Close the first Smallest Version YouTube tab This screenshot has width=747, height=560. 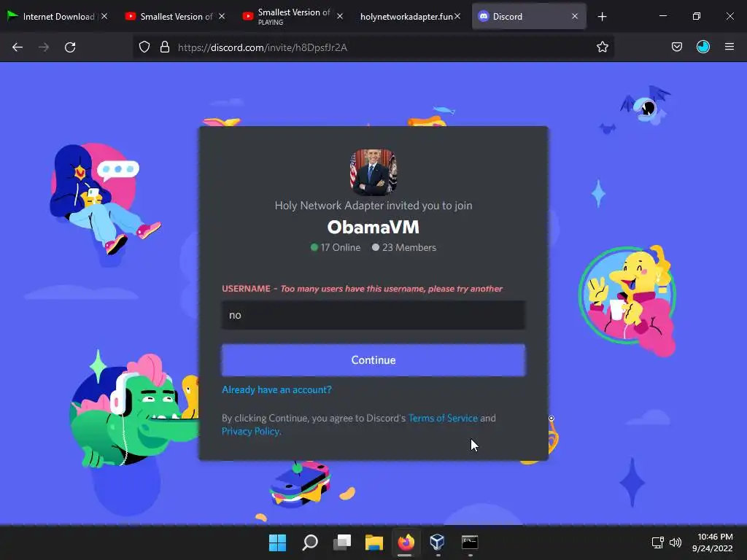[222, 16]
